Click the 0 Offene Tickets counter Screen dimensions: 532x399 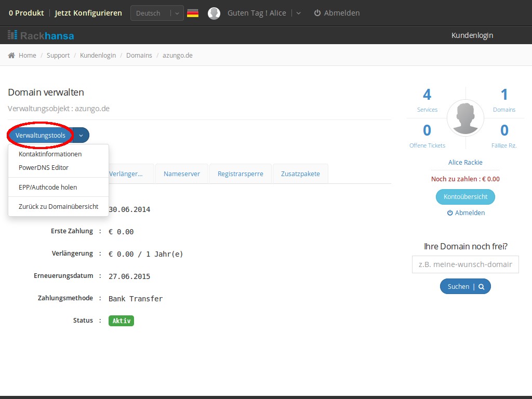pyautogui.click(x=427, y=136)
